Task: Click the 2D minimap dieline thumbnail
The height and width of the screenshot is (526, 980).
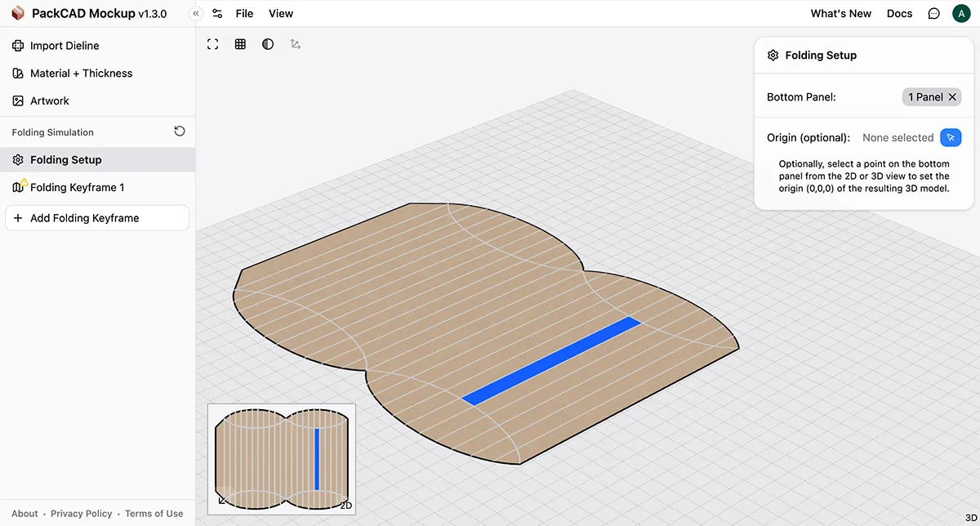Action: click(282, 458)
